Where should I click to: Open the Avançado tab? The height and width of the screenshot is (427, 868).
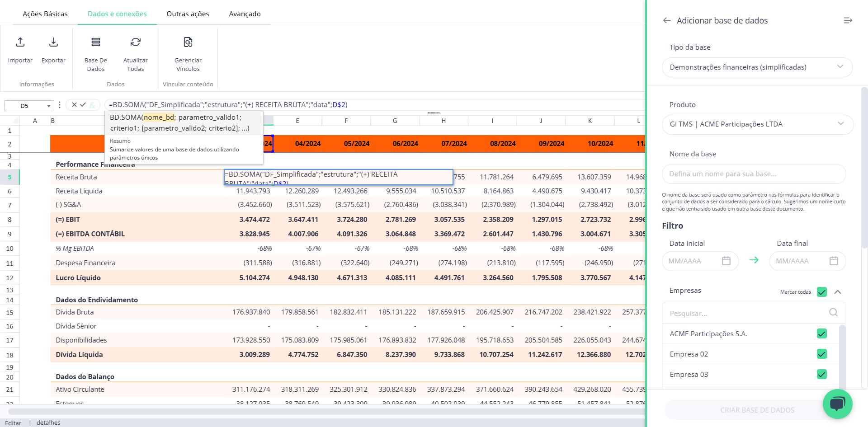coord(245,14)
